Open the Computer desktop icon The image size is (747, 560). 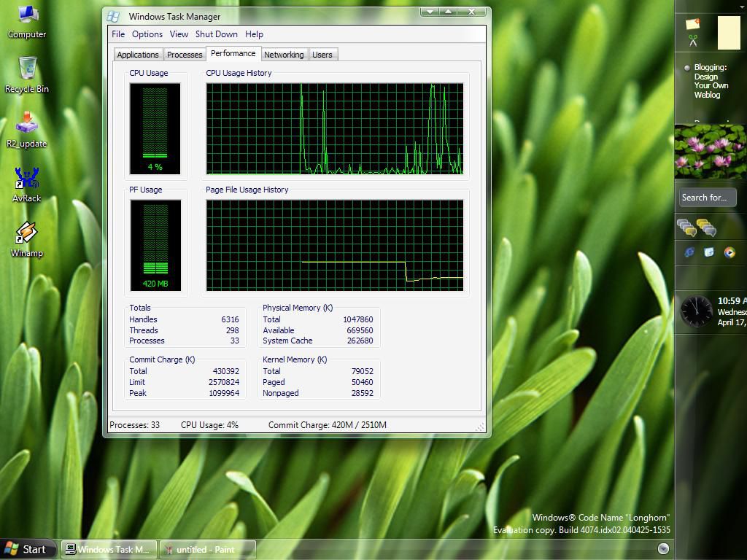tap(27, 23)
